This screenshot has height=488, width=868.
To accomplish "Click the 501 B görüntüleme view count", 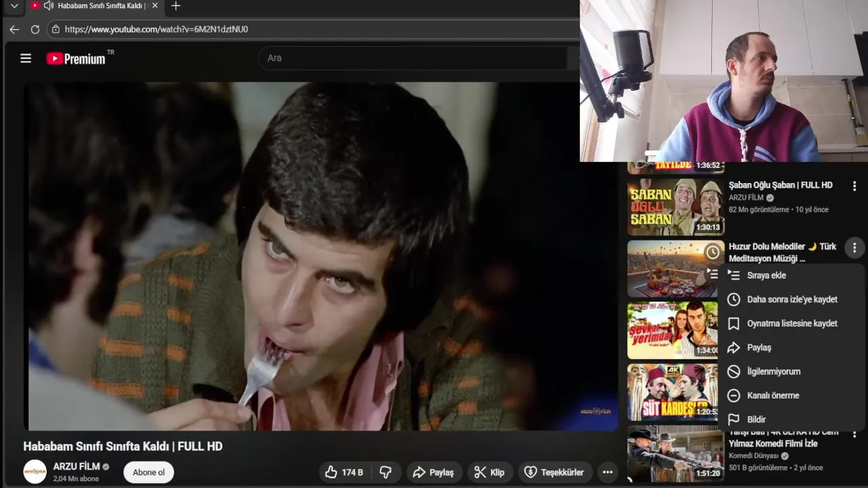I will pos(758,468).
